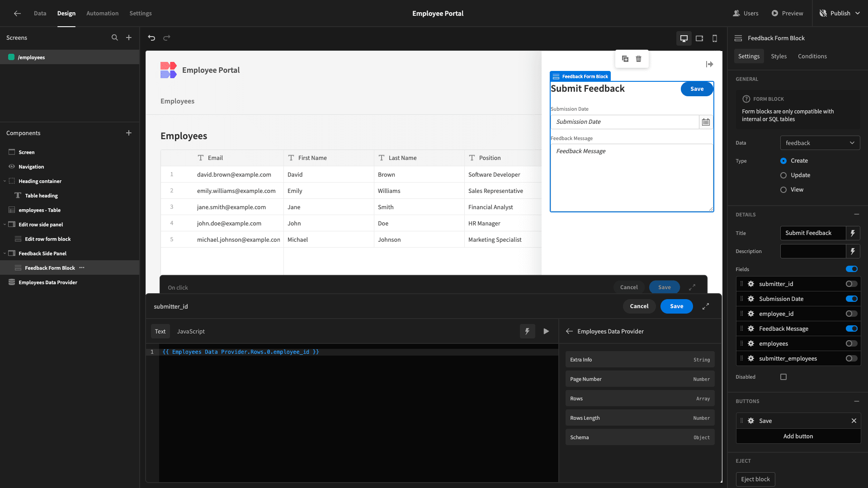Go back from Employees Data Provider bindings
The image size is (868, 488).
pos(569,331)
